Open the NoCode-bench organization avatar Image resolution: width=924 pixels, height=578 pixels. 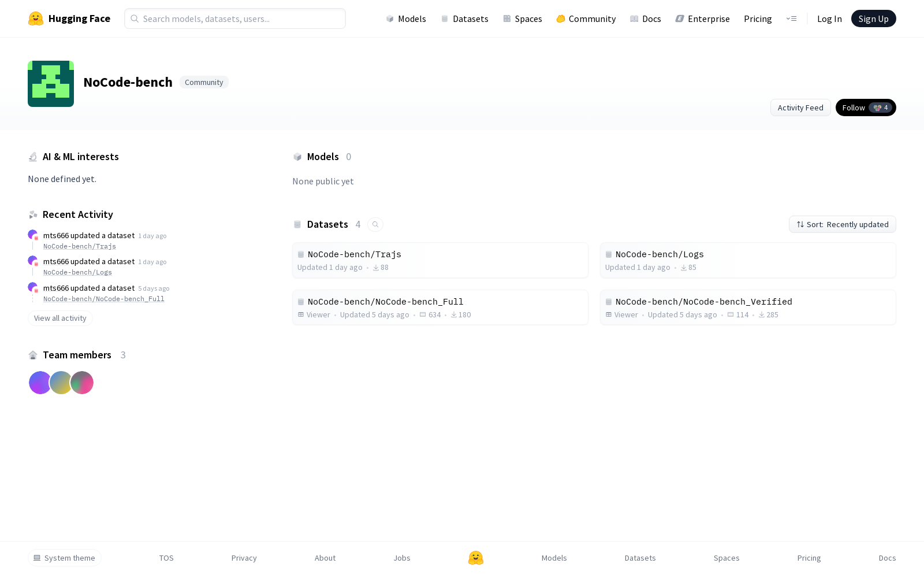coord(51,84)
